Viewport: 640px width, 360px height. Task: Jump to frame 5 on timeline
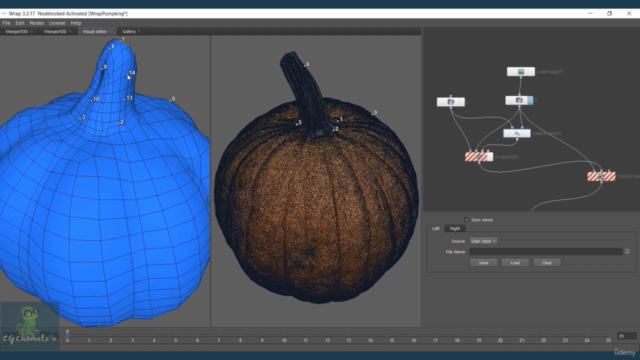tap(176, 340)
